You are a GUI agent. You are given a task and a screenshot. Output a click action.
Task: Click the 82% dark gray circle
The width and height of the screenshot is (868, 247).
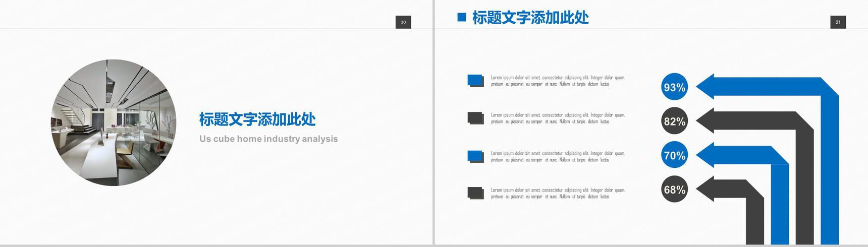(x=675, y=121)
